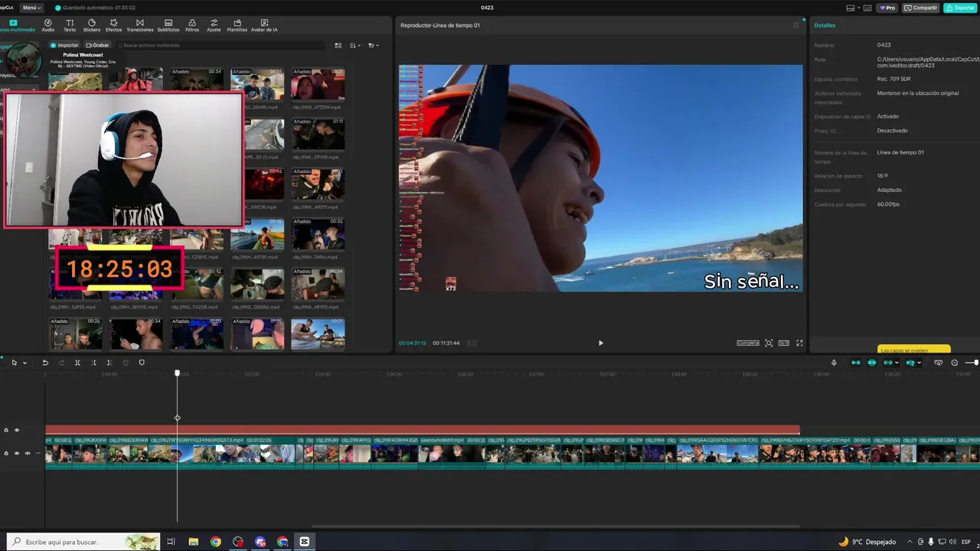Hide the main video track
Viewport: 980px width, 551px height.
pyautogui.click(x=17, y=453)
